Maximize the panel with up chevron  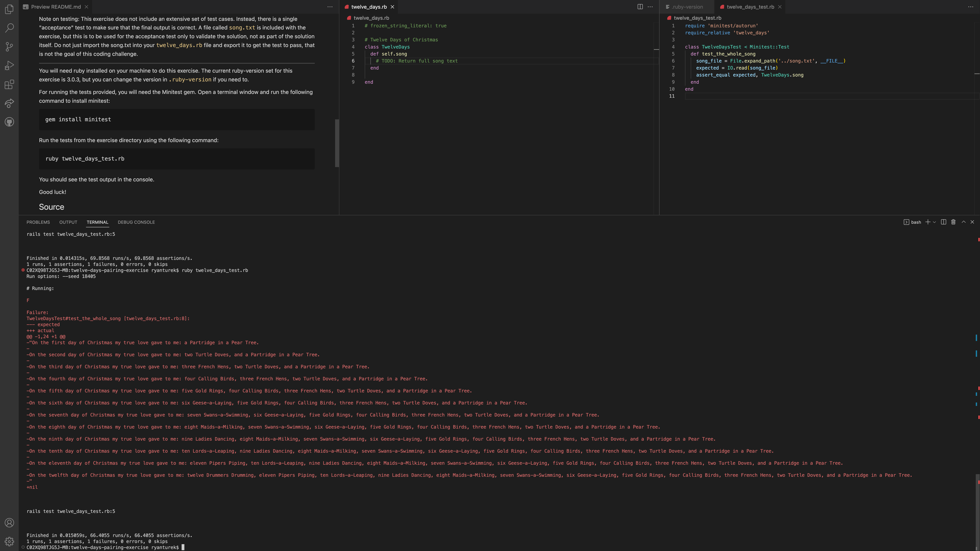click(x=964, y=222)
